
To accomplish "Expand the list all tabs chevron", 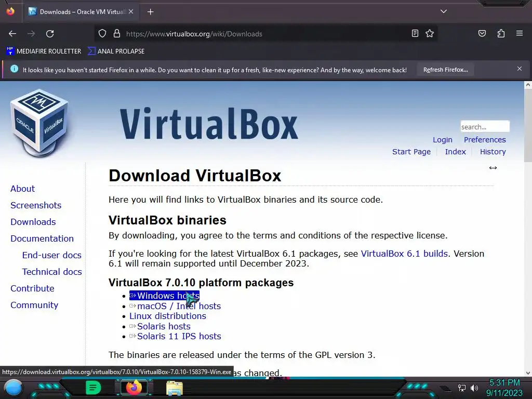I will [x=444, y=11].
